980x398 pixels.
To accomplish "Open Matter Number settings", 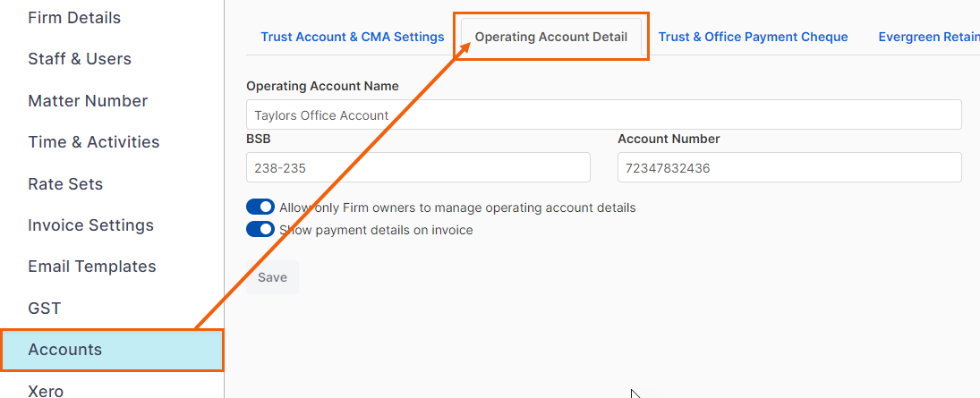I will [x=88, y=100].
